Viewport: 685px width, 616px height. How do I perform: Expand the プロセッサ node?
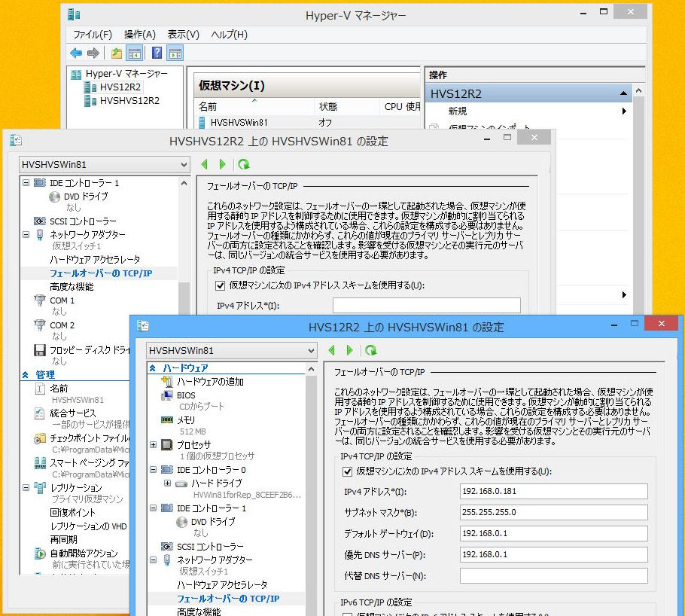click(154, 444)
